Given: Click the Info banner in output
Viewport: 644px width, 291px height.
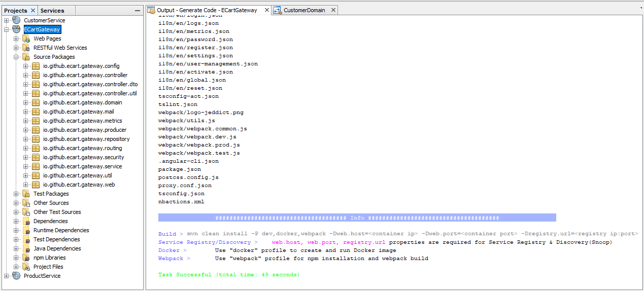Looking at the screenshot, I should [x=357, y=218].
